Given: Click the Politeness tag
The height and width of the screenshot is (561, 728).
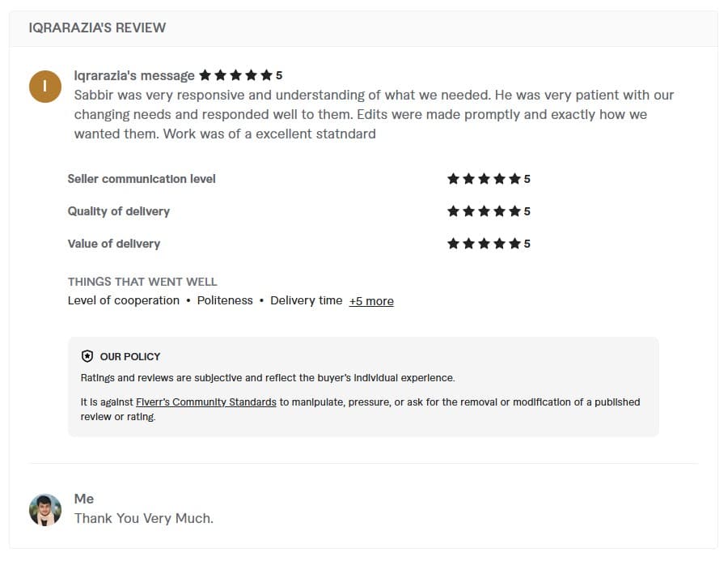Looking at the screenshot, I should pos(225,300).
